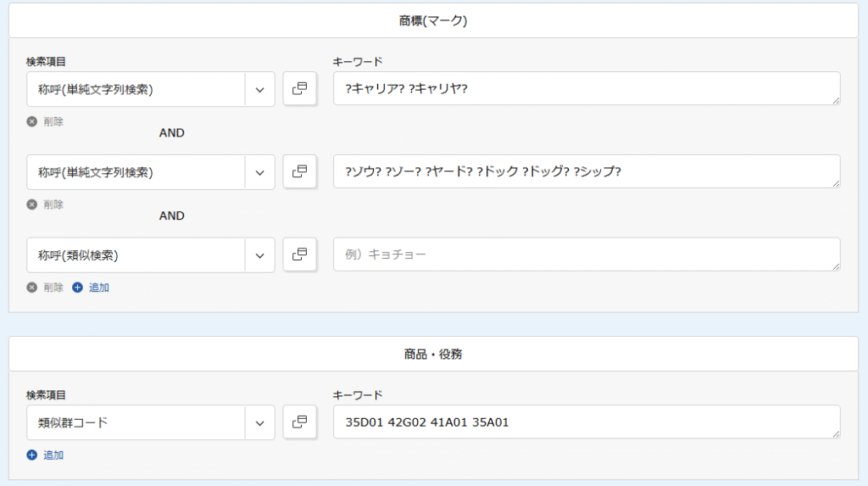Expand 類似群コード dropdown
This screenshot has width=868, height=486.
pyautogui.click(x=259, y=423)
